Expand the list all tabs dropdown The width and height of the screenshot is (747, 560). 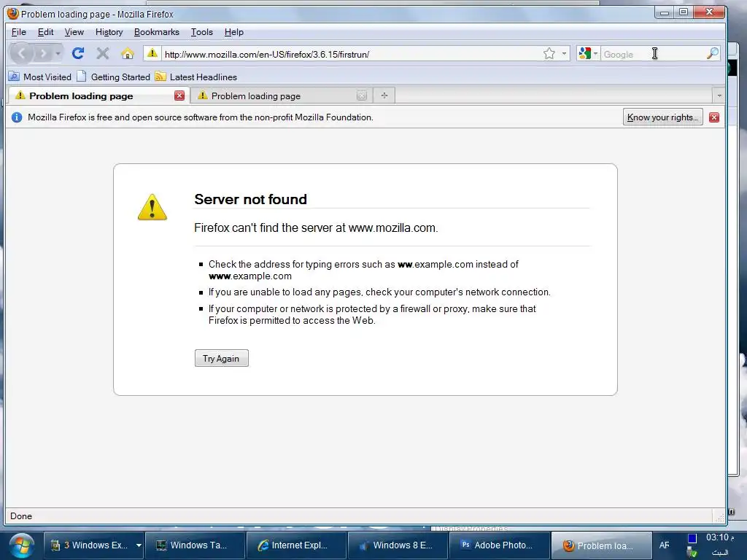point(719,96)
